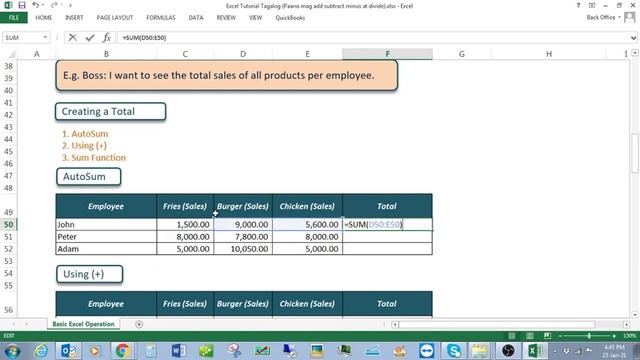Open Skype from the taskbar

pyautogui.click(x=454, y=351)
